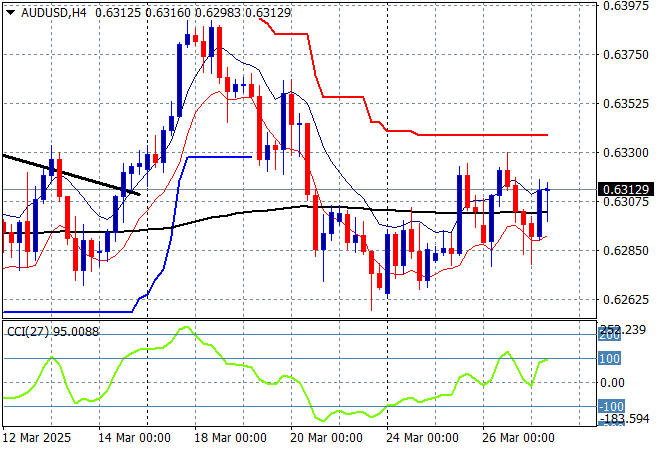
Task: Click the 0.63750 price scale label
Action: pyautogui.click(x=626, y=54)
